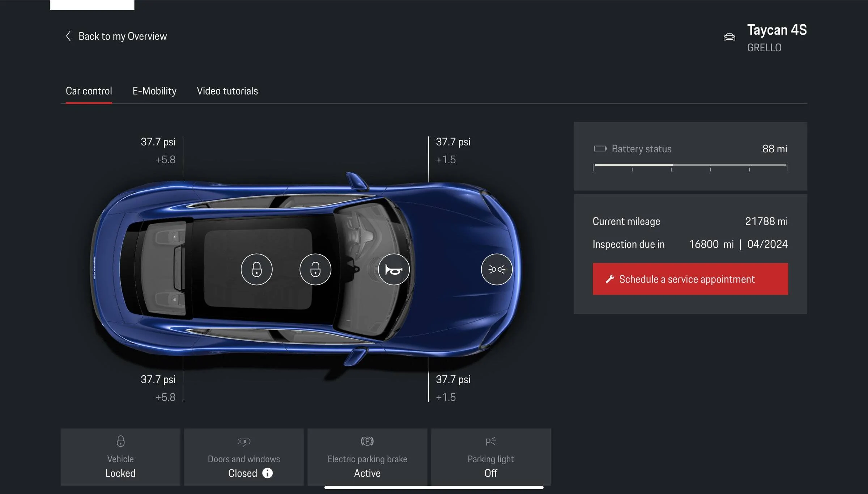
Task: Click the battery range progress bar
Action: coord(690,166)
